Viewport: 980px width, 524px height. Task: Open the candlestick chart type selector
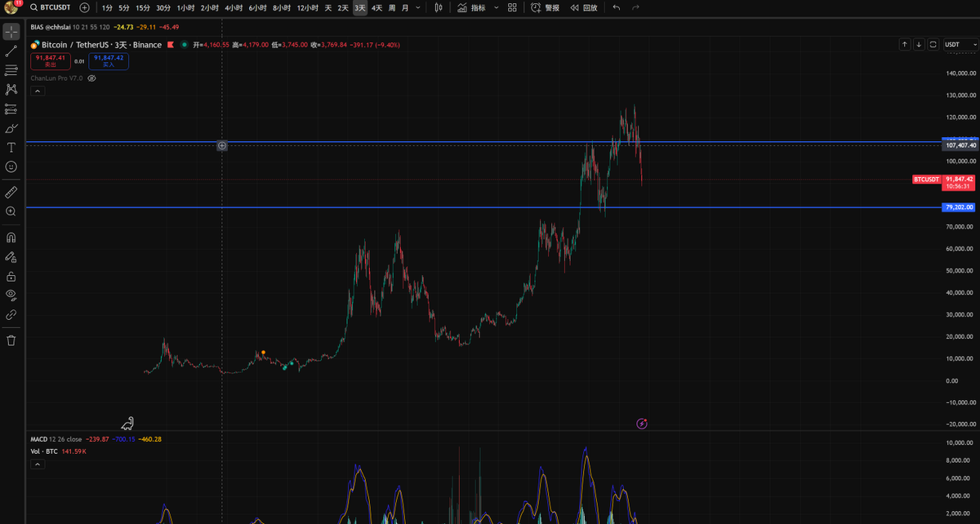click(439, 7)
